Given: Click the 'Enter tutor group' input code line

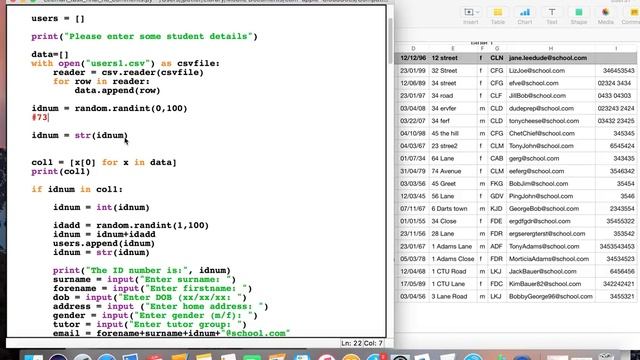Looking at the screenshot, I should pyautogui.click(x=149, y=324).
